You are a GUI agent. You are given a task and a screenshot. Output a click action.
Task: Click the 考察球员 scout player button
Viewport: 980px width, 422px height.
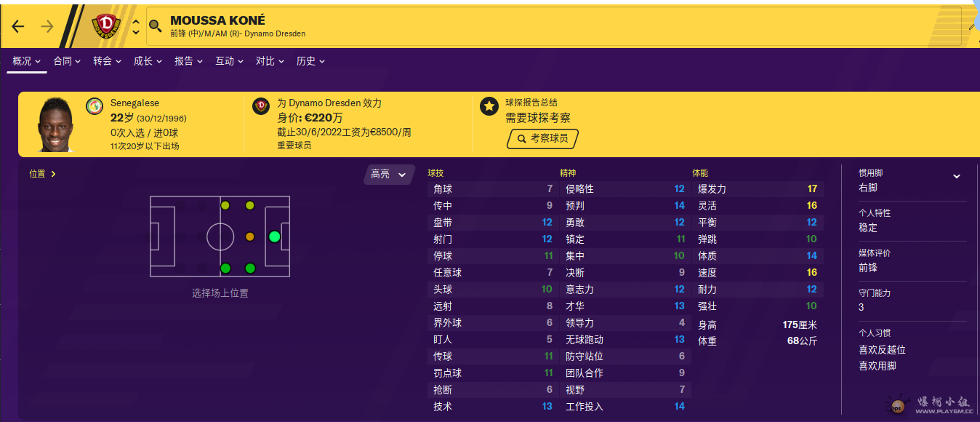pos(542,138)
